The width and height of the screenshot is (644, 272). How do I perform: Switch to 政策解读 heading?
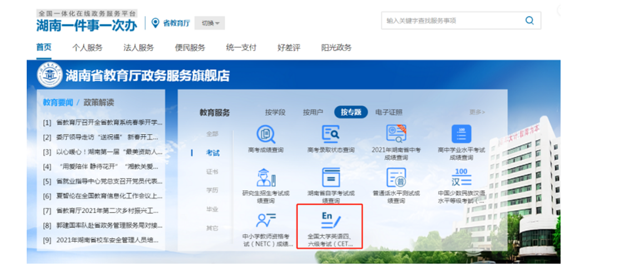98,102
